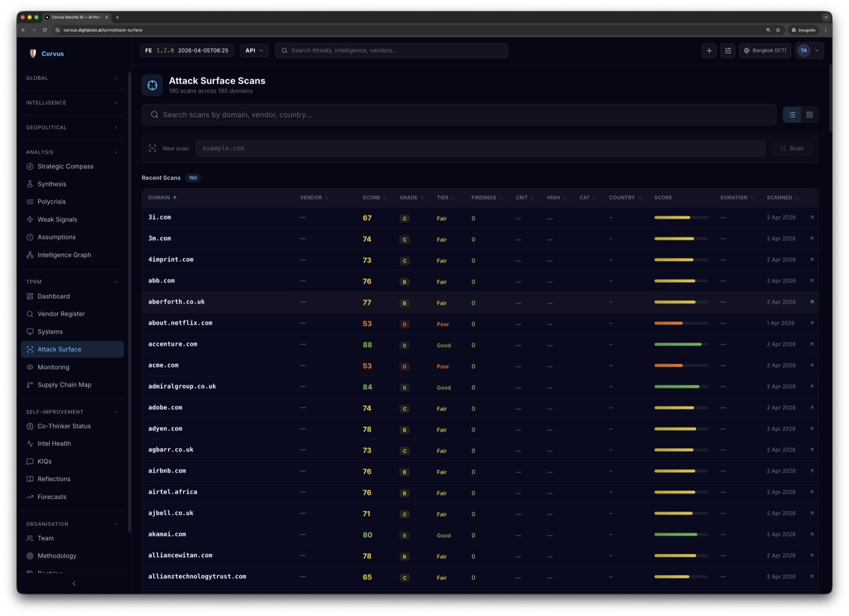Open Intel Health page

[x=54, y=444]
